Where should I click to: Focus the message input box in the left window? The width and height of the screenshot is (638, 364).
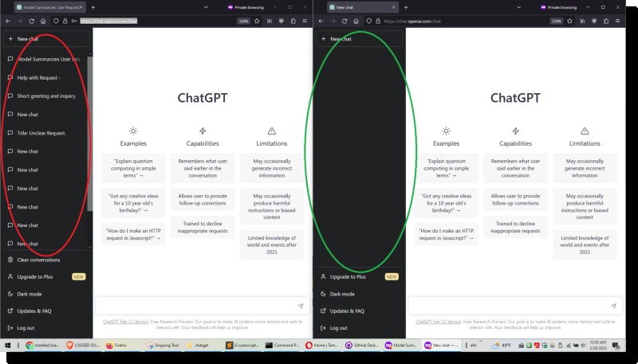pyautogui.click(x=203, y=306)
